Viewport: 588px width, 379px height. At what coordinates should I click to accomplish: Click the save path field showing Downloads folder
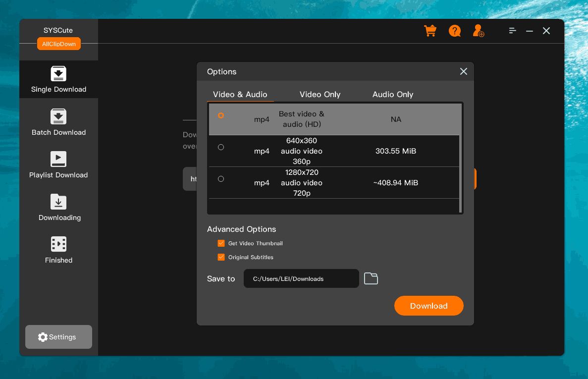[301, 278]
